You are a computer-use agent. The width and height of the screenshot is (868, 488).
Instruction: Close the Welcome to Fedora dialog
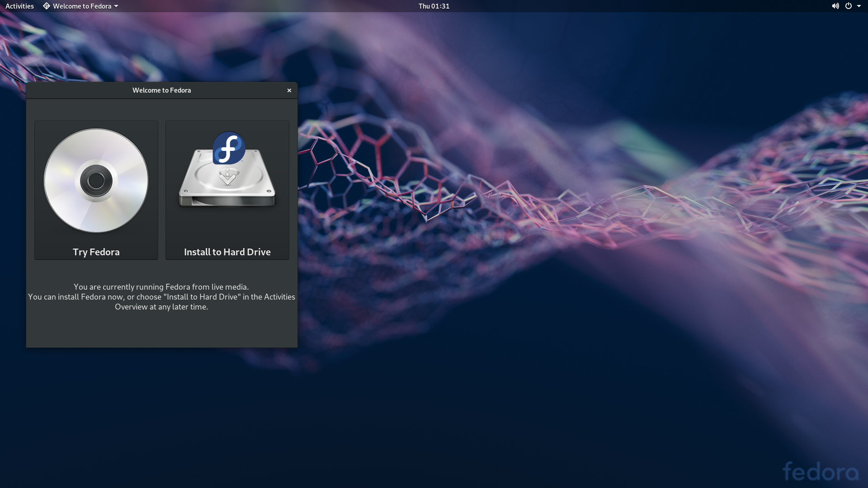point(289,90)
